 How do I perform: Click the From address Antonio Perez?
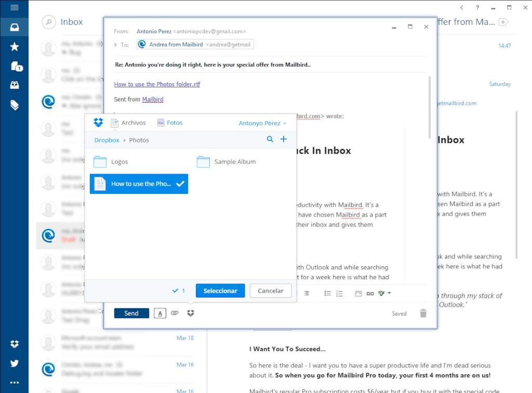tap(191, 31)
